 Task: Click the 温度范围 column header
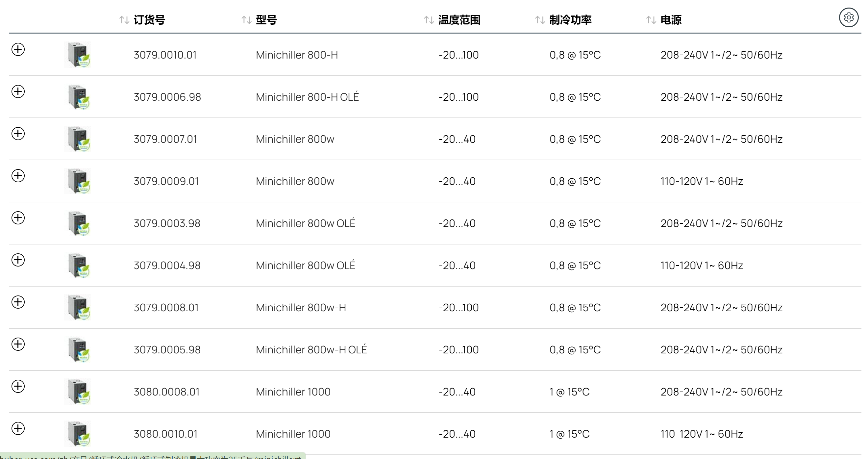[459, 20]
